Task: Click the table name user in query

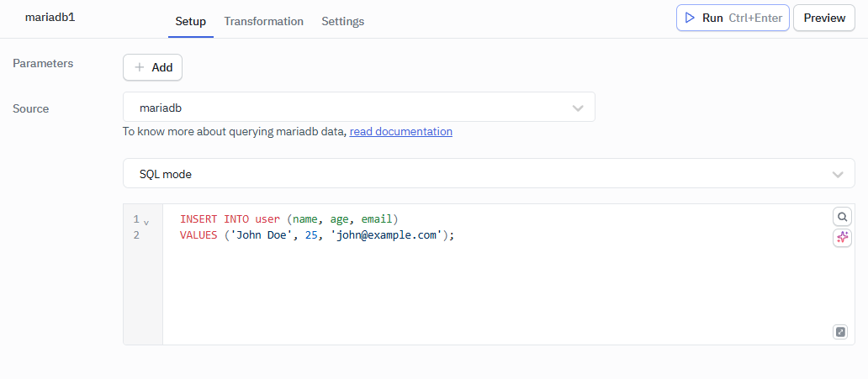Action: [x=267, y=219]
